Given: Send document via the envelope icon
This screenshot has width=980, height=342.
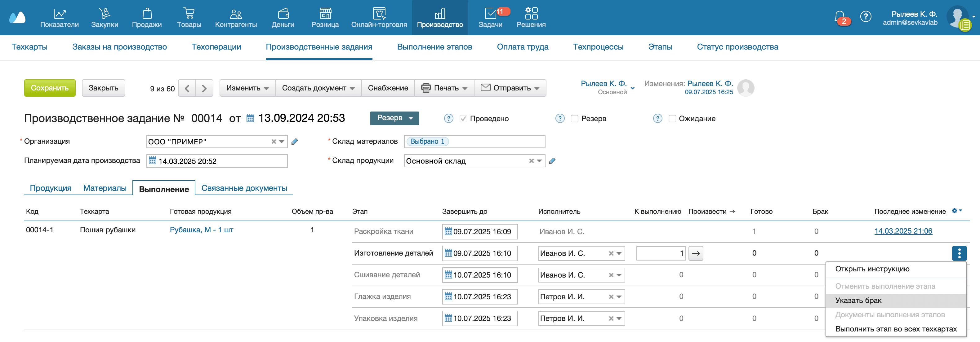Looking at the screenshot, I should click(485, 88).
